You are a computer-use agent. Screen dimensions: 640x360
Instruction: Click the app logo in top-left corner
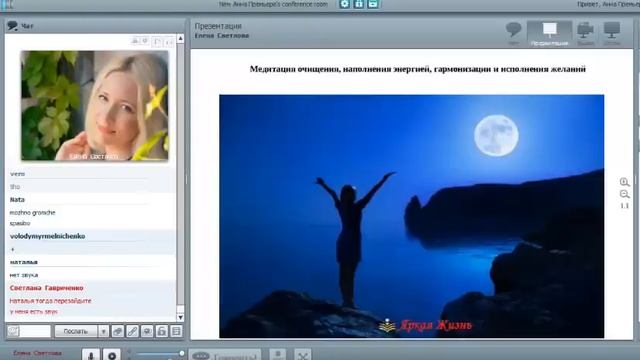(x=7, y=4)
